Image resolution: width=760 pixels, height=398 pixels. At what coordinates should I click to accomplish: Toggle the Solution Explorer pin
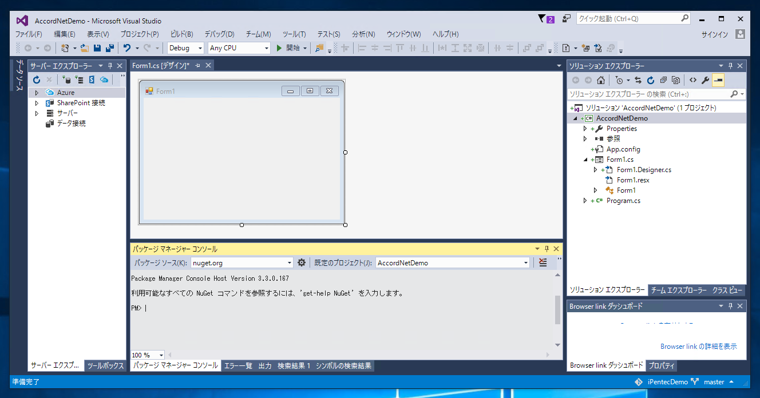point(730,65)
